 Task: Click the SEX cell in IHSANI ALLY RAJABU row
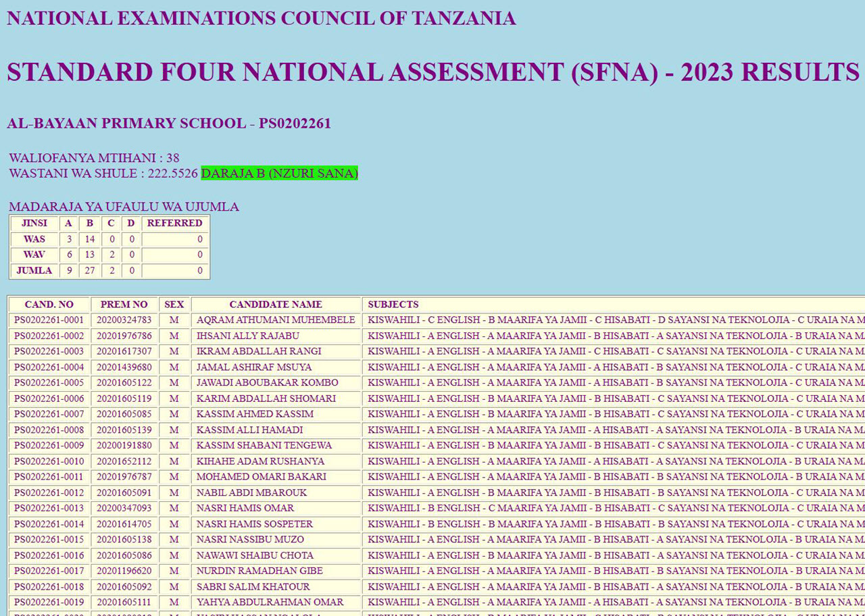174,336
